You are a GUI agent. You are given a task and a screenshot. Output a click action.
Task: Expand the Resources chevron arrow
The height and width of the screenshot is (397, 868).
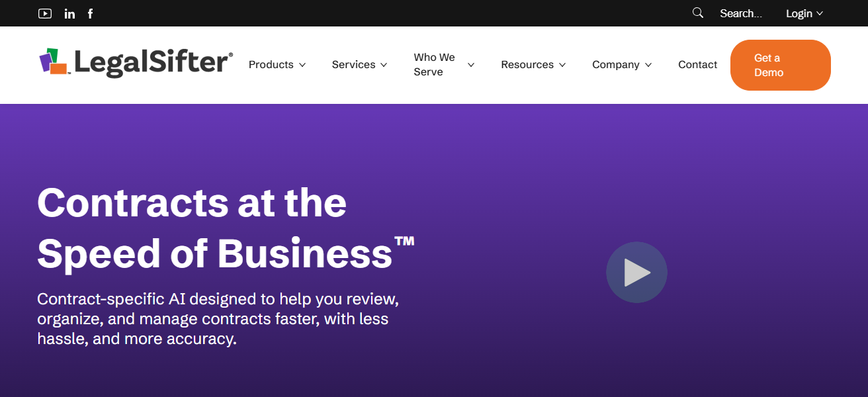pos(562,65)
